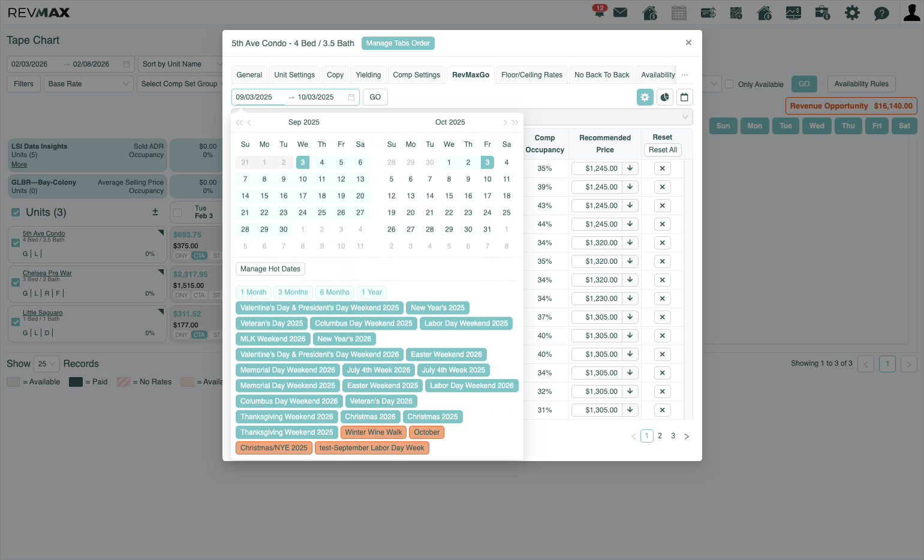
Task: Open the help question bubble icon
Action: click(881, 13)
